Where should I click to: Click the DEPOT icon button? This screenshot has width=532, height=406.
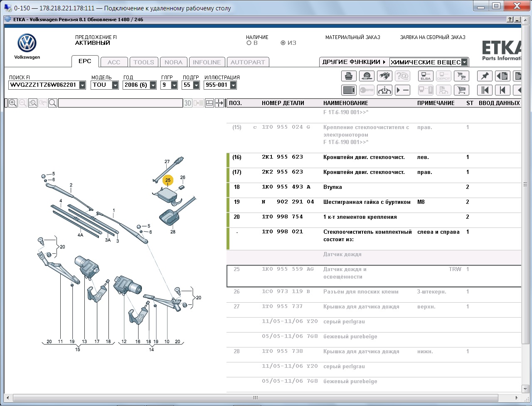[443, 76]
